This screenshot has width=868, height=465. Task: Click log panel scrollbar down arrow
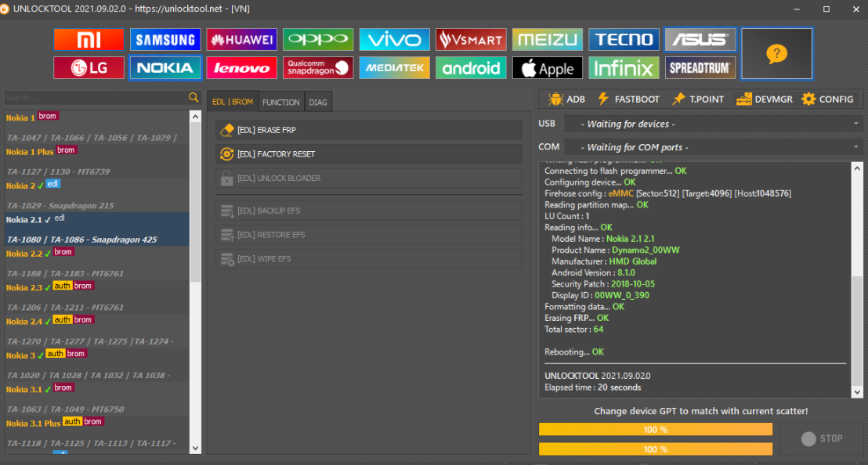[857, 392]
